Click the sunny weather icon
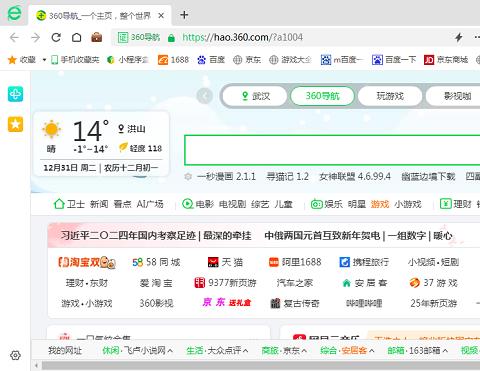Viewport: 480px width, 371px height. [51, 129]
